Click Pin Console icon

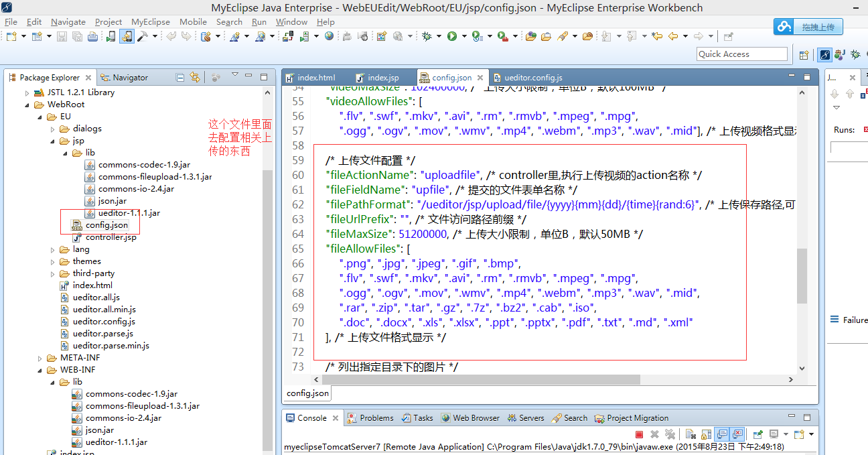[757, 434]
